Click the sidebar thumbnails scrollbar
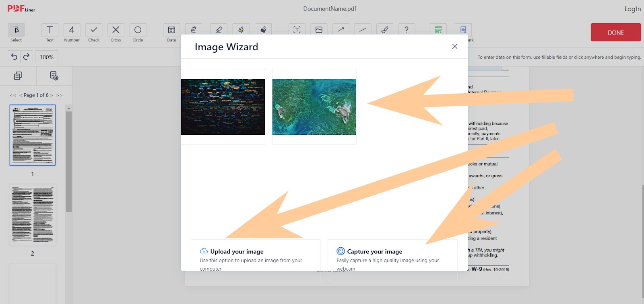This screenshot has height=304, width=644. click(x=68, y=162)
